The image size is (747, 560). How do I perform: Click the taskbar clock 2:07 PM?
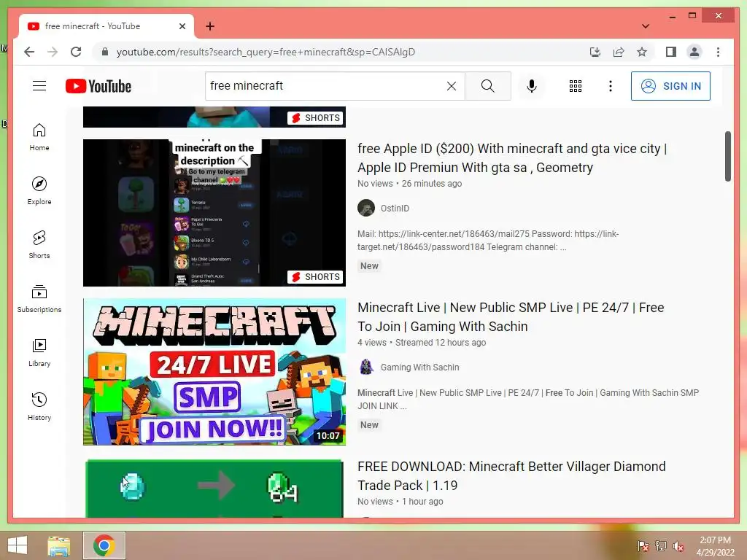[716, 546]
